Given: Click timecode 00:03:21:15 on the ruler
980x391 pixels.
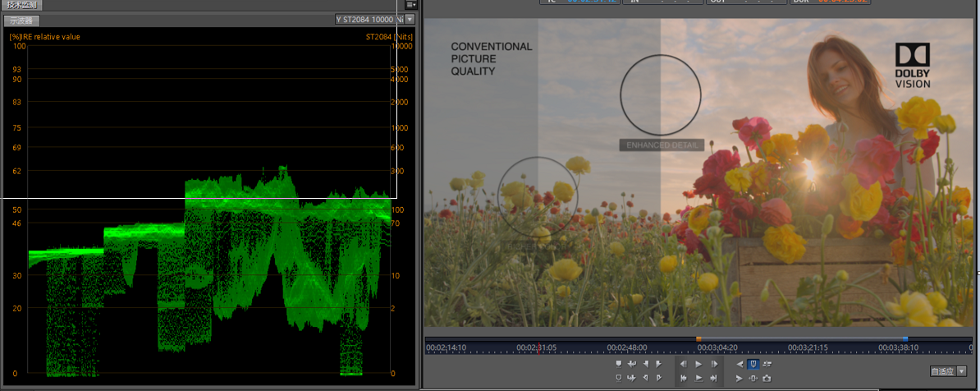Looking at the screenshot, I should (x=808, y=347).
